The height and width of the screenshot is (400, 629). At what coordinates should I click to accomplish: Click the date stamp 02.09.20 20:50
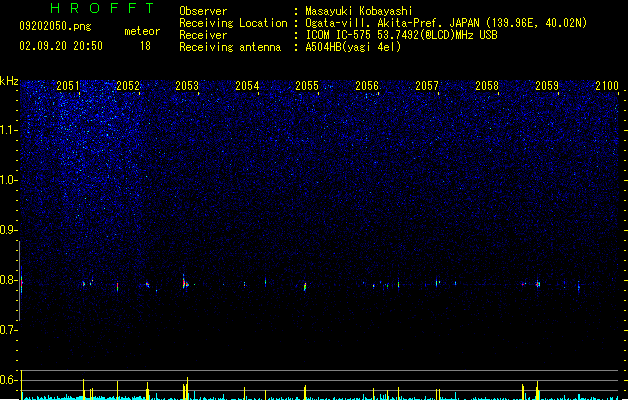[61, 46]
